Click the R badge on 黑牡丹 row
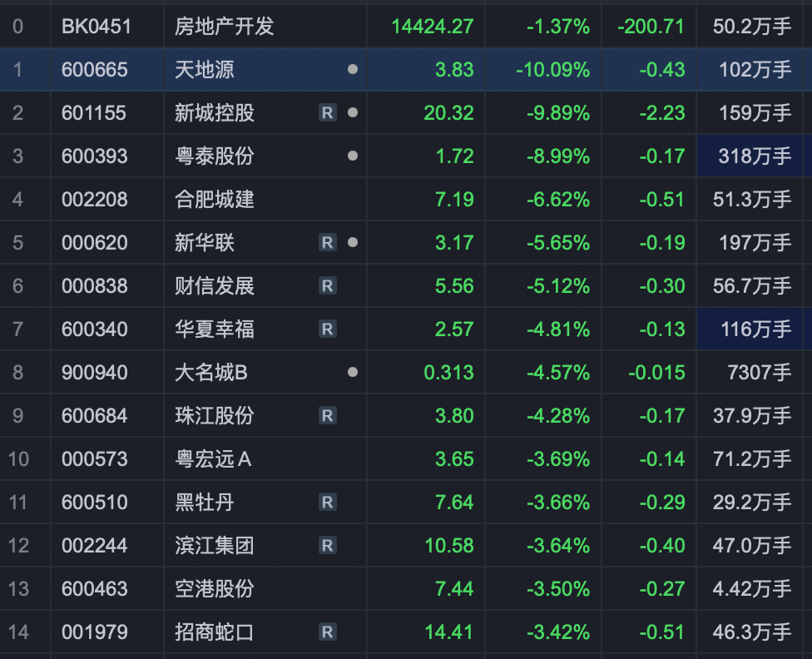 (327, 502)
